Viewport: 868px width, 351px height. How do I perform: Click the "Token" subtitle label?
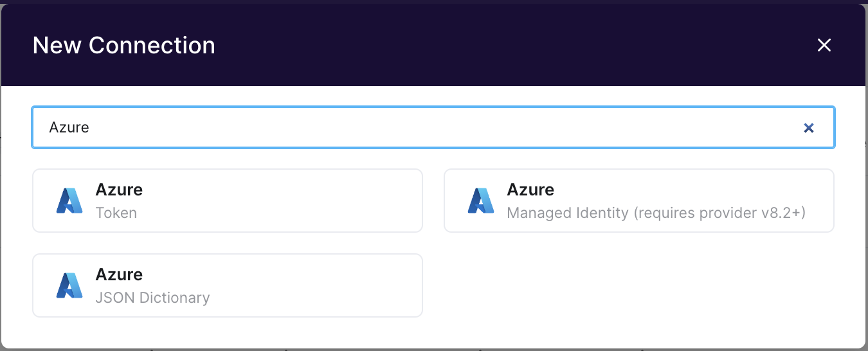[116, 213]
